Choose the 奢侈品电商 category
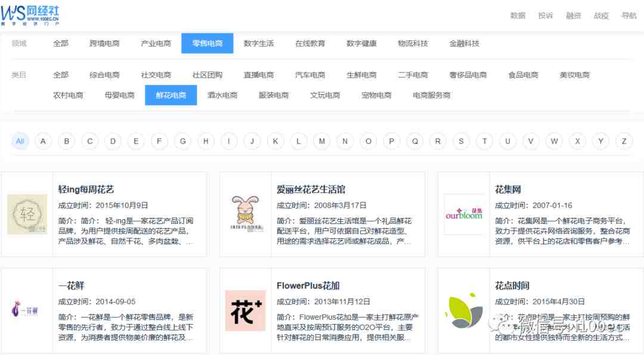Image resolution: width=644 pixels, height=355 pixels. [468, 74]
